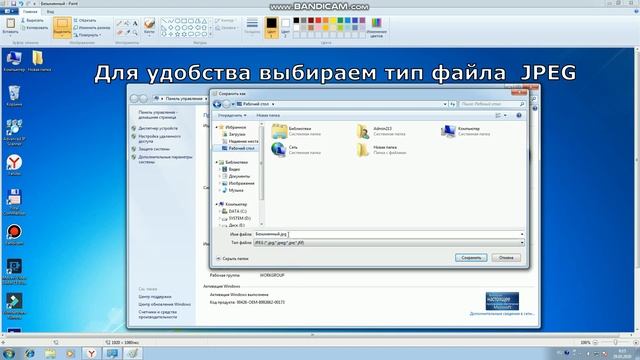Click the Paste (Вставить) icon in the ribbon
Screen dimensions: 640x360
10,23
